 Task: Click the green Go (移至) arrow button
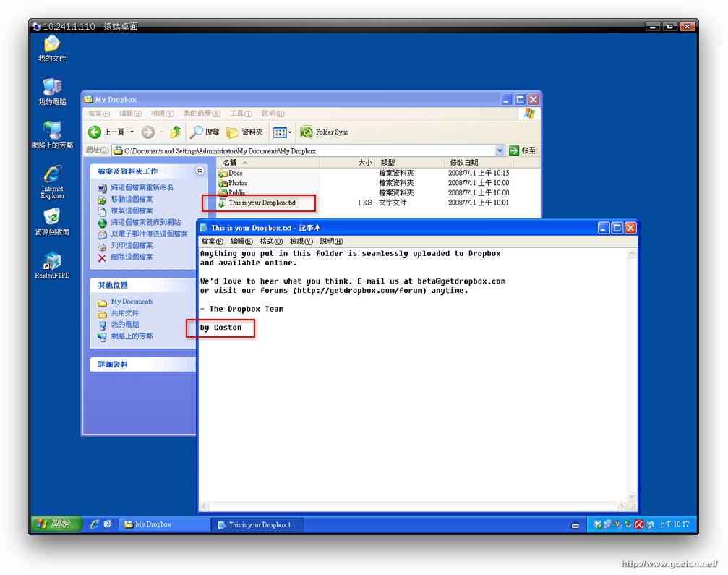[513, 150]
